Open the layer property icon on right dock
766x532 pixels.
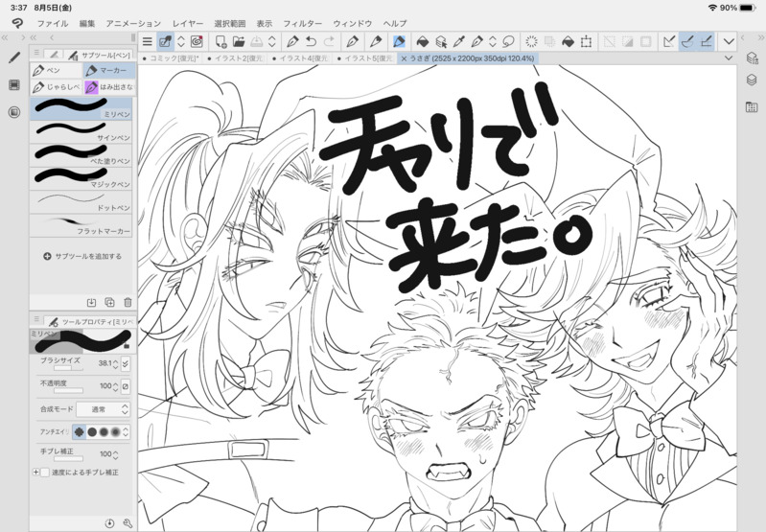tap(752, 58)
